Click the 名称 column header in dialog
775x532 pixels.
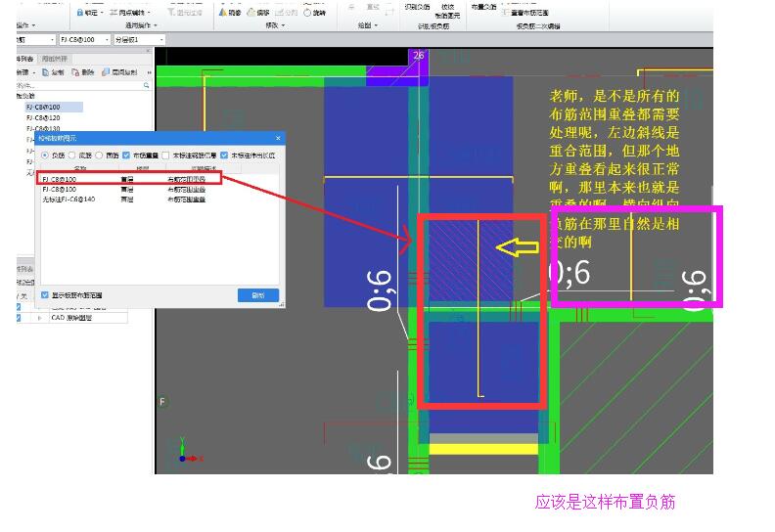pyautogui.click(x=80, y=169)
